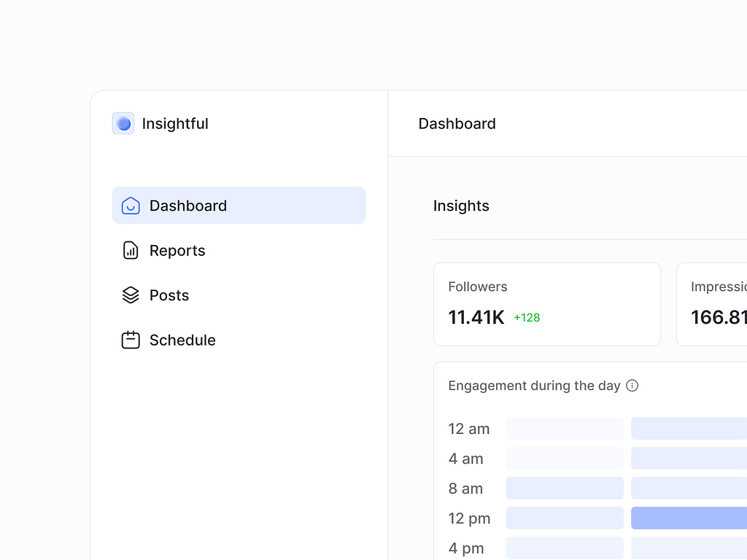
Task: Open the Reports menu item
Action: point(177,251)
